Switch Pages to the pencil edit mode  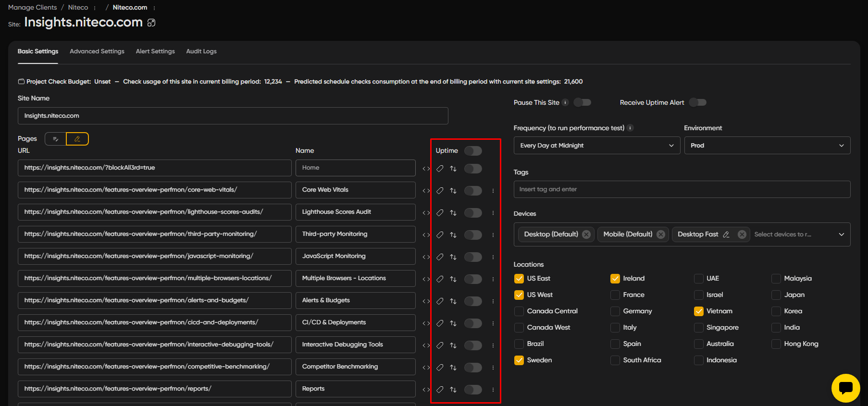pyautogui.click(x=77, y=139)
